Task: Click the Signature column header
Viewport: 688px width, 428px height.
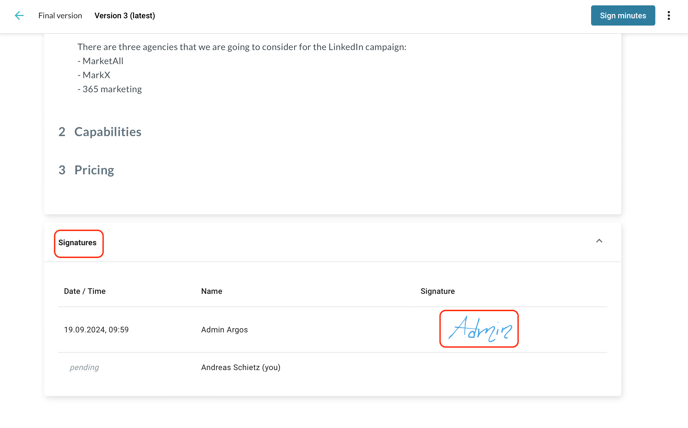Action: click(437, 291)
